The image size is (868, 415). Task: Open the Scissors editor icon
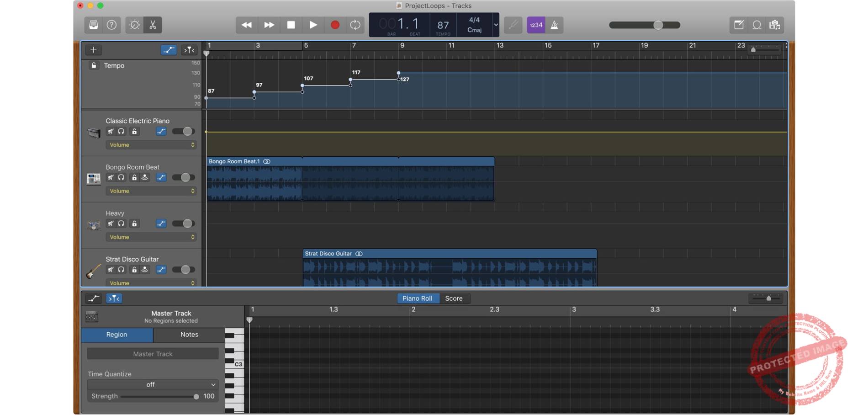153,25
